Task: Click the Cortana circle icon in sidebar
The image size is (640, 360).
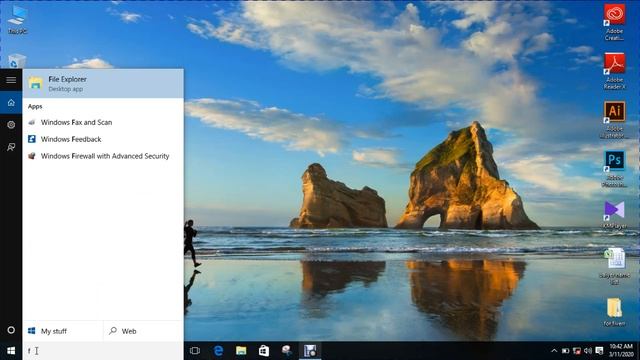Action: (x=11, y=330)
